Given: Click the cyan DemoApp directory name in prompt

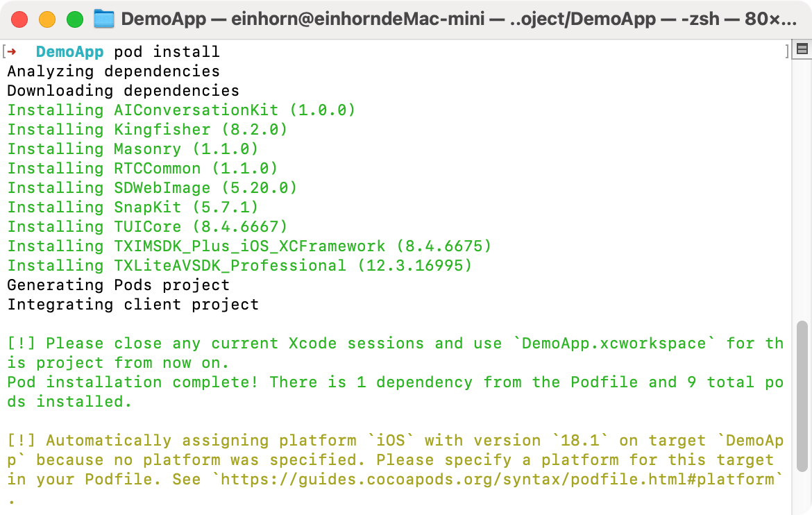Looking at the screenshot, I should click(x=69, y=52).
